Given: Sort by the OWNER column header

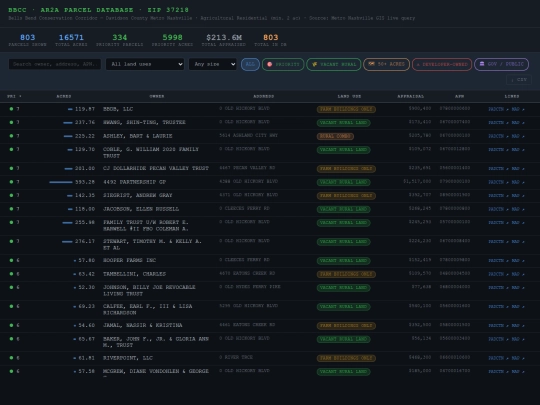Looking at the screenshot, I should [157, 96].
